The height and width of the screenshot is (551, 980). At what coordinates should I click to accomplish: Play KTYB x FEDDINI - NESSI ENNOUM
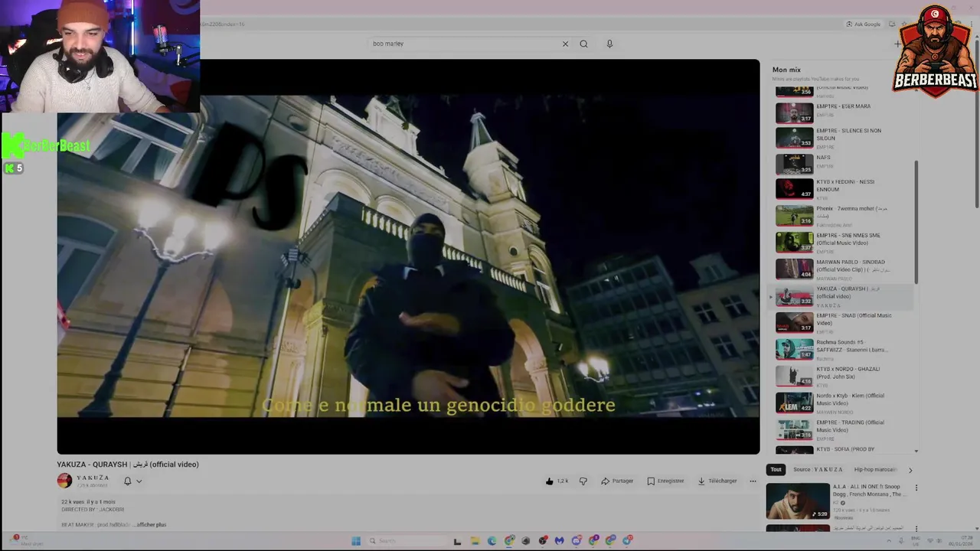pos(843,189)
